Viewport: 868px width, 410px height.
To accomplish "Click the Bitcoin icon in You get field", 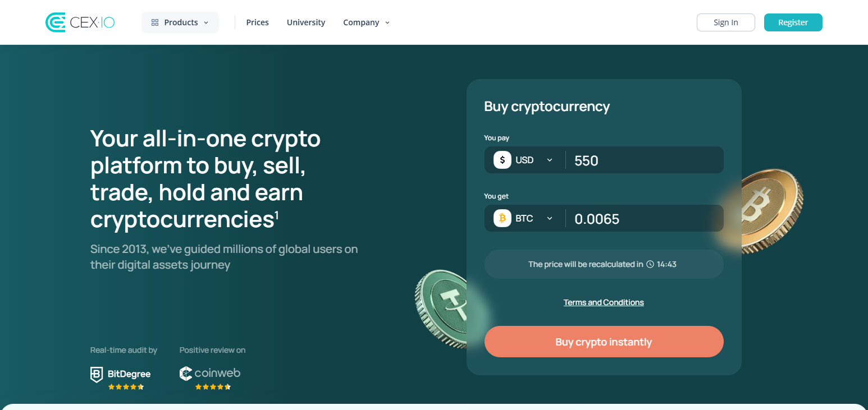I will pos(501,218).
